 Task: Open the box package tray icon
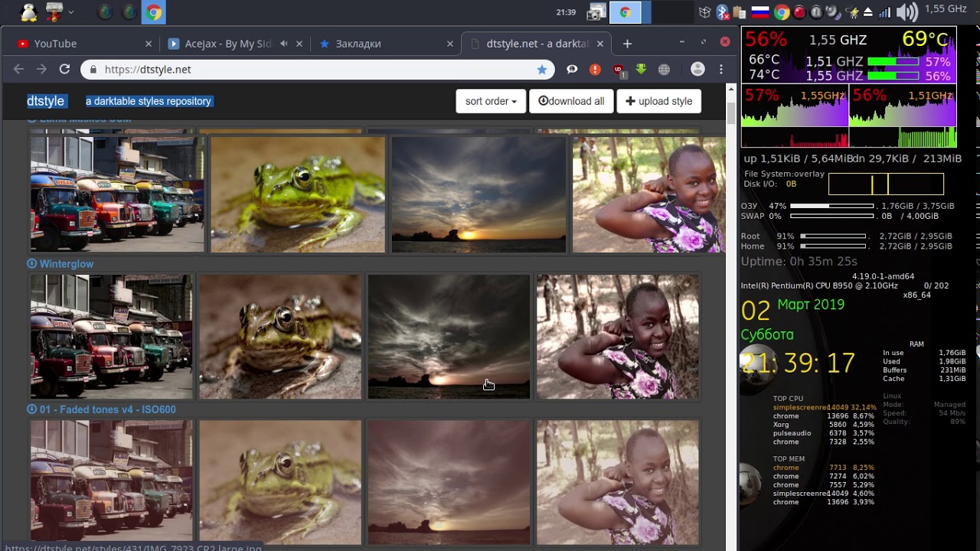click(x=705, y=12)
